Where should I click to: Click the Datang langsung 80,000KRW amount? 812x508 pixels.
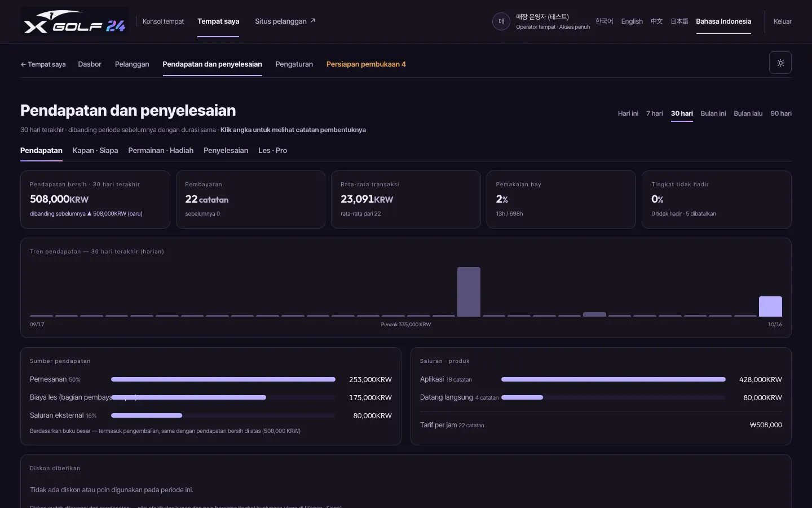pos(762,397)
